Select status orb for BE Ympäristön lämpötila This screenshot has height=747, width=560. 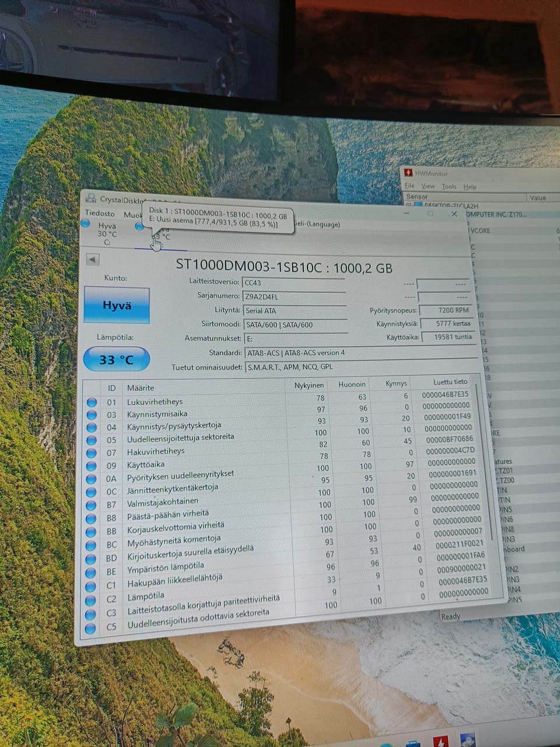tap(90, 572)
